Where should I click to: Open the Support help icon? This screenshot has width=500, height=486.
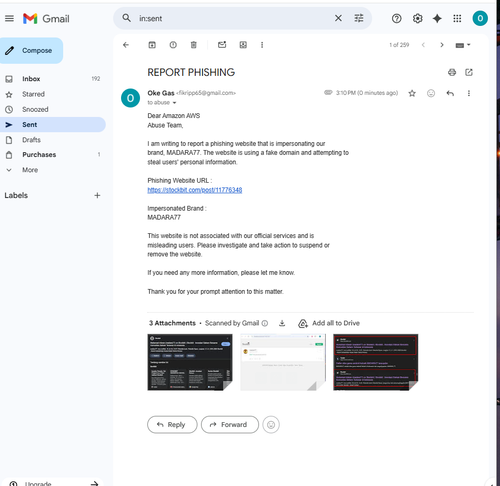[396, 18]
